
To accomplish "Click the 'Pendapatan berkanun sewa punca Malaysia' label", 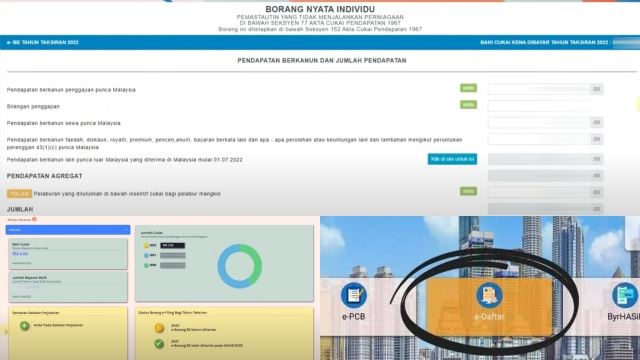I will (x=64, y=123).
